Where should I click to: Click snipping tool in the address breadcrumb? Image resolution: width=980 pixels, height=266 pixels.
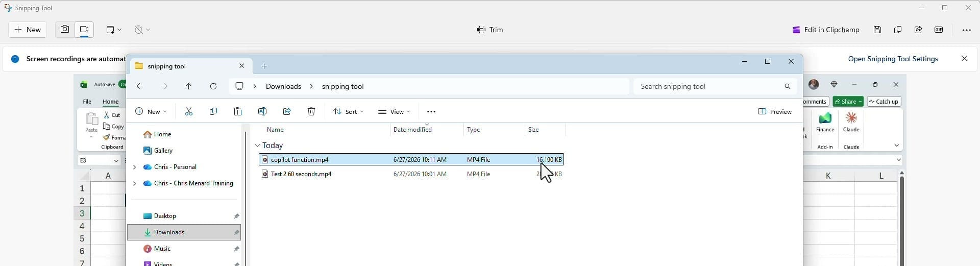[342, 86]
